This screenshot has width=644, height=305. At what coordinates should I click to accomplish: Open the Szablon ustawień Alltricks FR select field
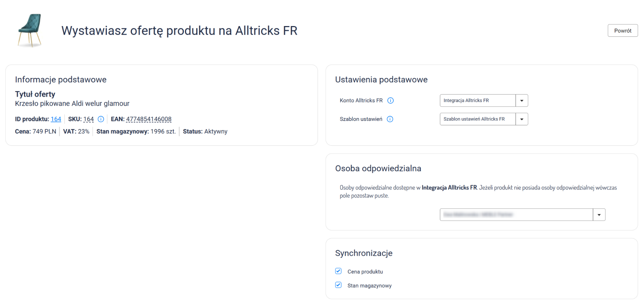click(477, 119)
